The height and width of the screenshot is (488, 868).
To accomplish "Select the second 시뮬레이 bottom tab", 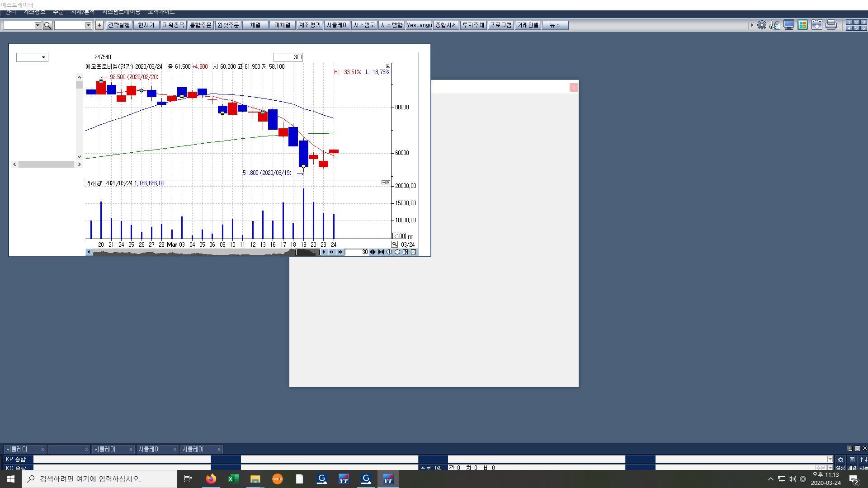I will [x=105, y=449].
